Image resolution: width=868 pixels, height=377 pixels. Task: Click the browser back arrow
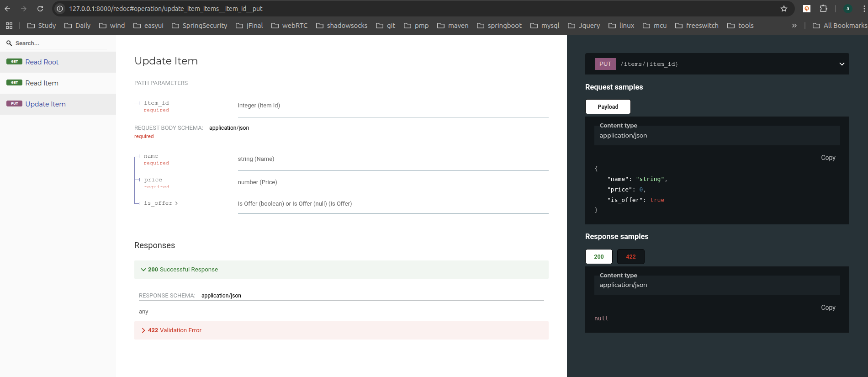[x=8, y=9]
